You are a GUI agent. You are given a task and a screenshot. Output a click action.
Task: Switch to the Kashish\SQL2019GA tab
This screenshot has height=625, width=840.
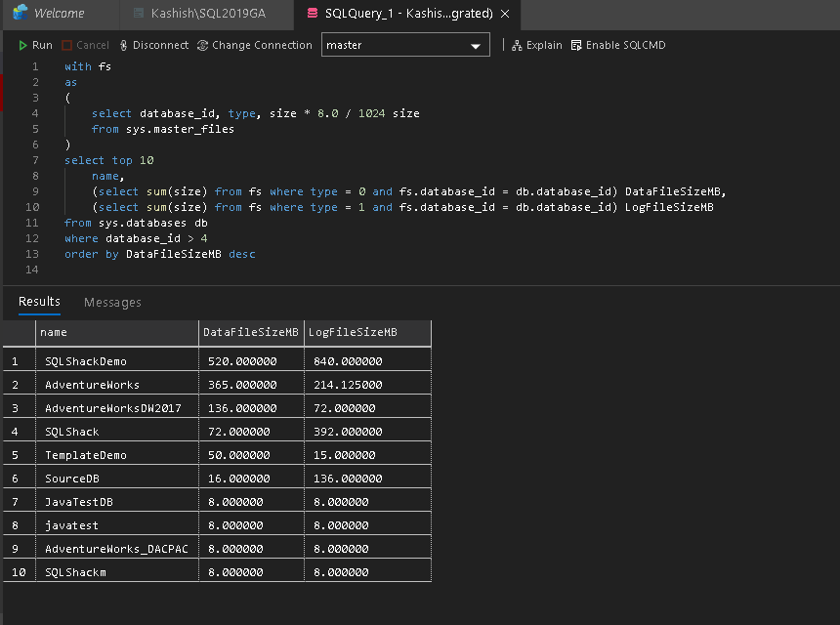pyautogui.click(x=207, y=14)
